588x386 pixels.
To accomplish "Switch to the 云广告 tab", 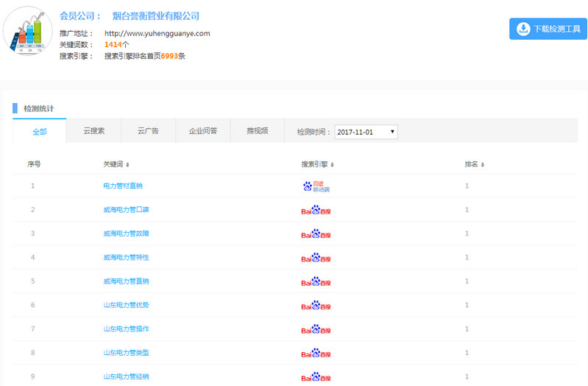I will 148,131.
